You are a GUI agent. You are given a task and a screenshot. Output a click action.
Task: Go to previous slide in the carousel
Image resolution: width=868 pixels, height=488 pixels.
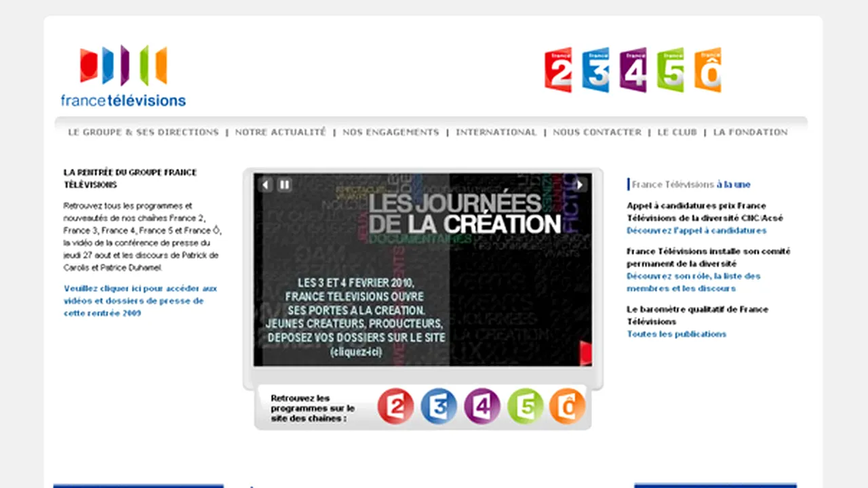pyautogui.click(x=266, y=184)
